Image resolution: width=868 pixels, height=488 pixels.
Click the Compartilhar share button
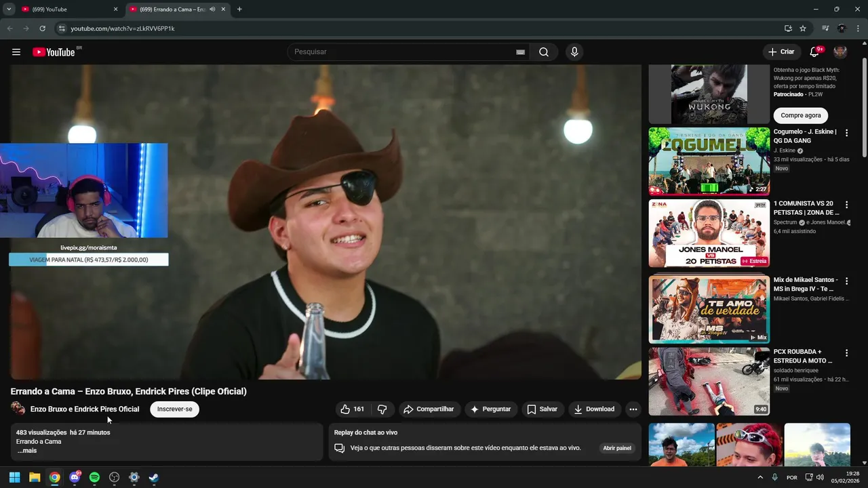click(x=429, y=409)
